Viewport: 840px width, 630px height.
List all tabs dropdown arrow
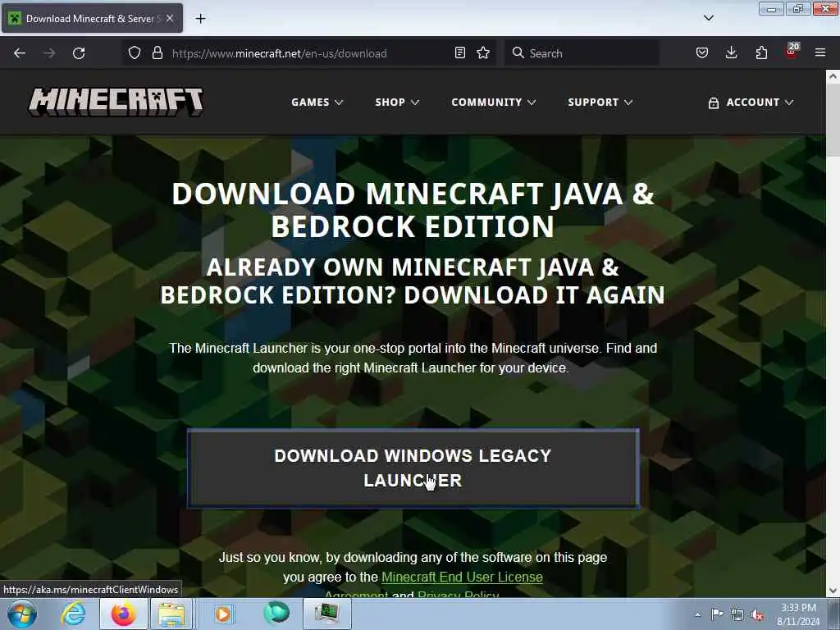click(x=708, y=18)
